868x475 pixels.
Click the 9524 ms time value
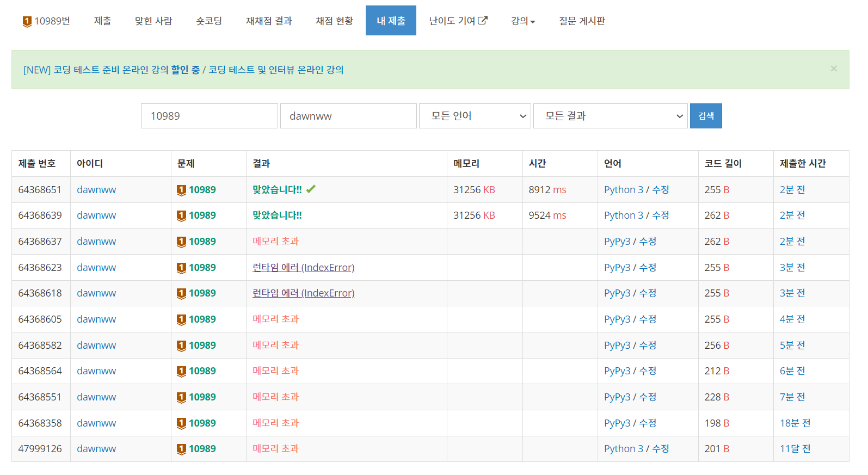pos(547,215)
